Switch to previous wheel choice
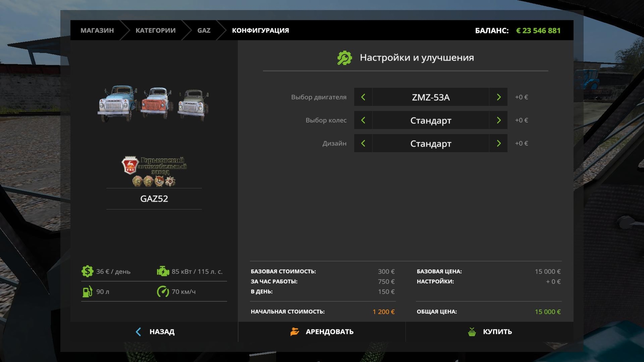Viewport: 644px width, 362px height. [x=363, y=120]
